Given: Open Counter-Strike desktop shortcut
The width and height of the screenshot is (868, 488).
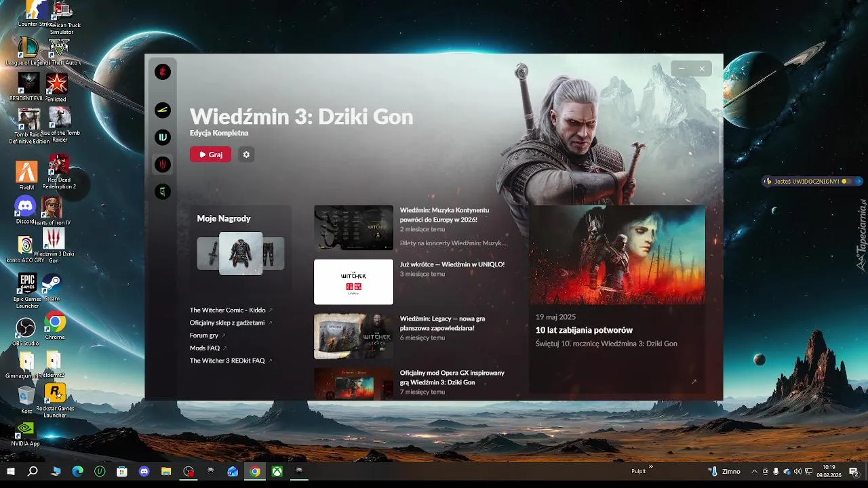Looking at the screenshot, I should coord(36,14).
